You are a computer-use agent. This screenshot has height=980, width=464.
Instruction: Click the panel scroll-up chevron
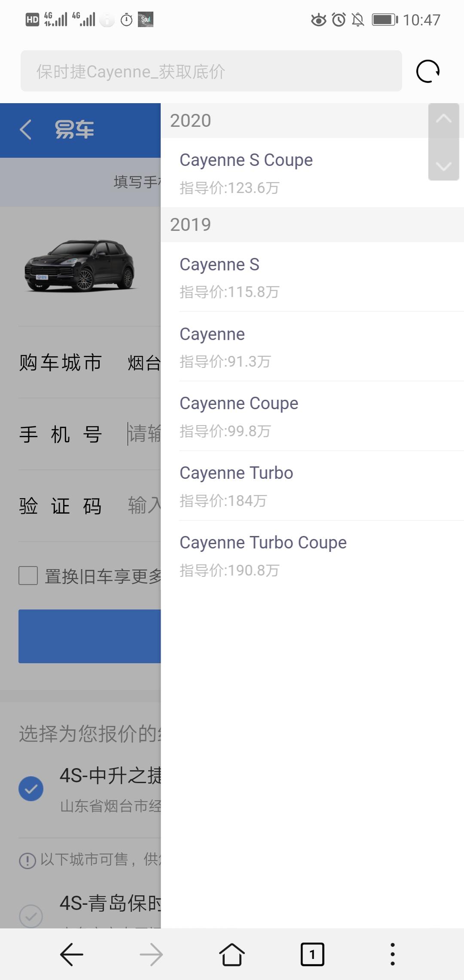[444, 119]
